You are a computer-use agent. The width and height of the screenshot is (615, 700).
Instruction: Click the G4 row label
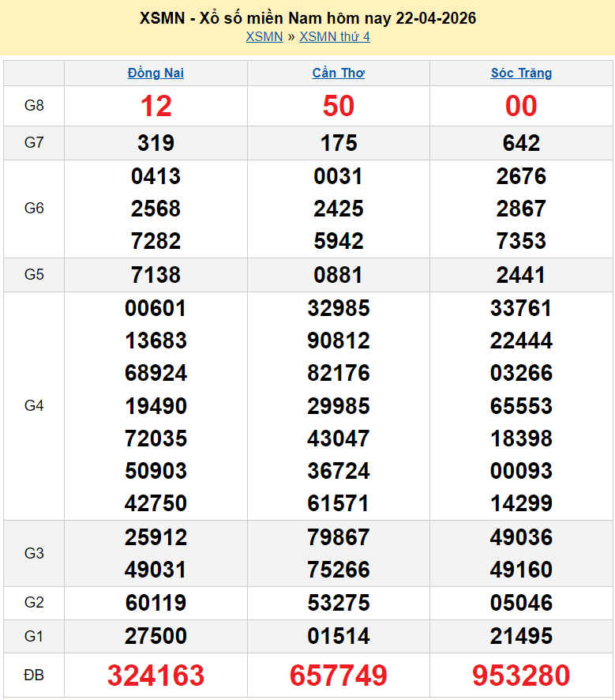[x=34, y=406]
